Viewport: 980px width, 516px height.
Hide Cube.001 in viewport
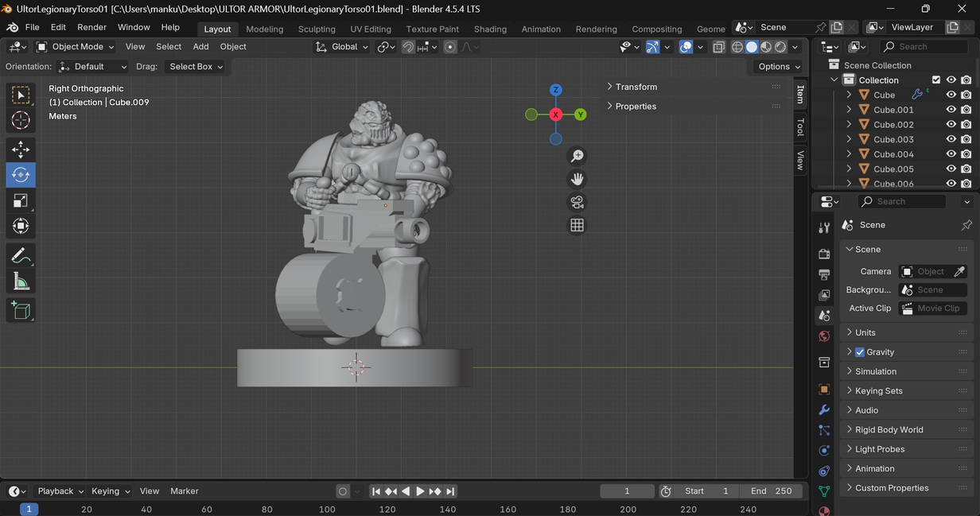951,110
